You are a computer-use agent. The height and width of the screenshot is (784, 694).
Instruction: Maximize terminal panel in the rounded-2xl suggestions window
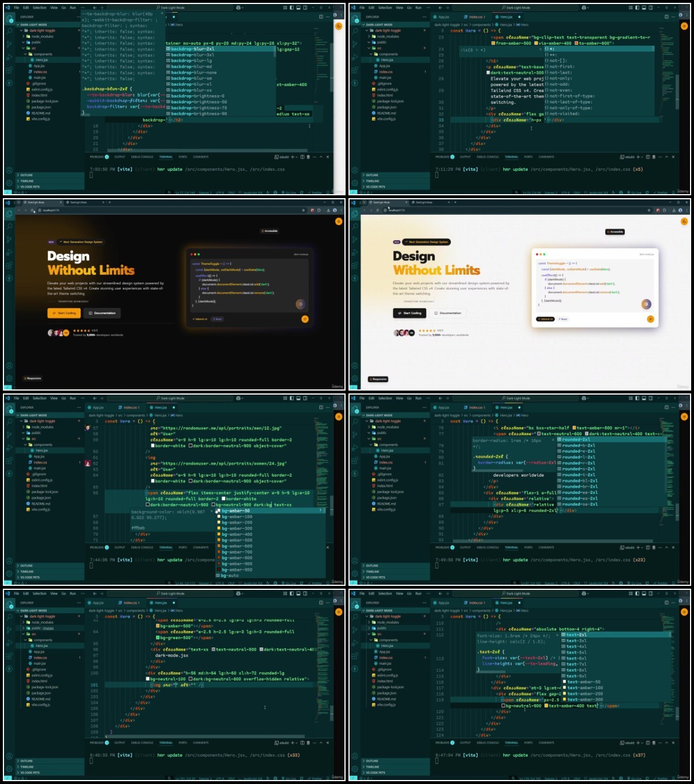pyautogui.click(x=666, y=548)
